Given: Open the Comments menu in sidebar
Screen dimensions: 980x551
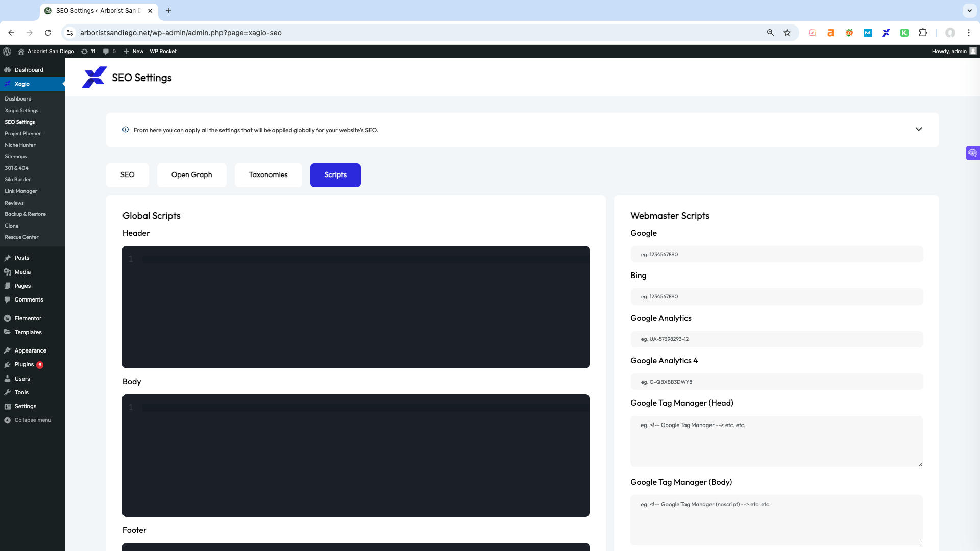Looking at the screenshot, I should coord(29,299).
